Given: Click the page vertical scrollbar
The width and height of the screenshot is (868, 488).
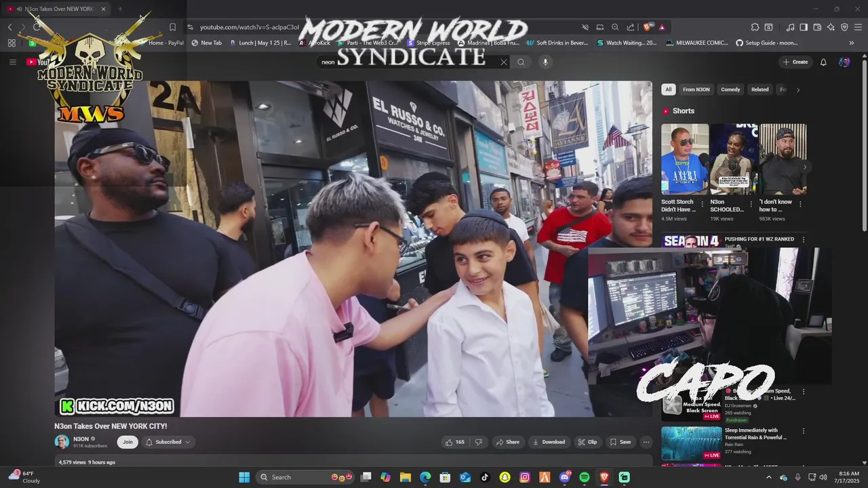Looking at the screenshot, I should pos(863,146).
